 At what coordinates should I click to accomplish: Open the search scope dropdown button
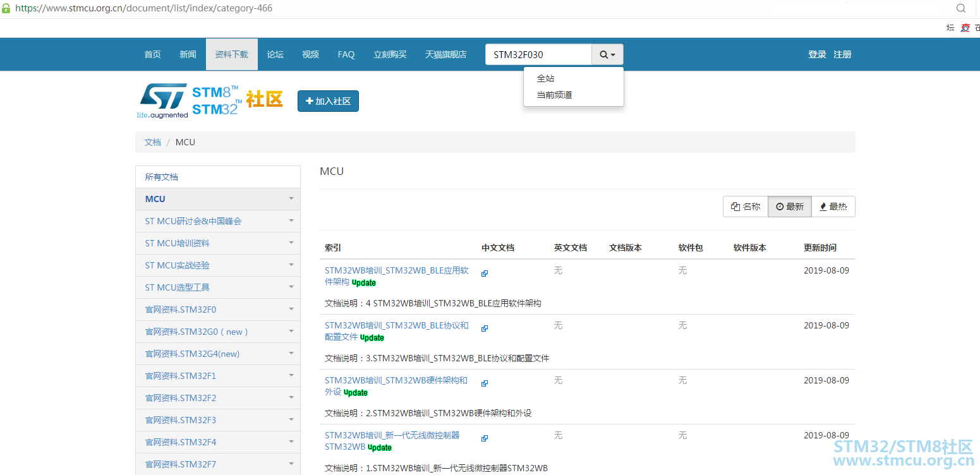pos(607,54)
